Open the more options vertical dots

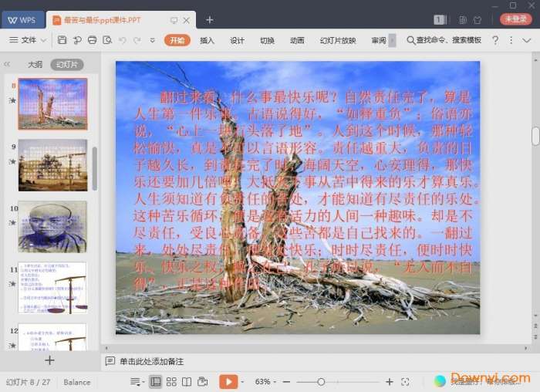pyautogui.click(x=511, y=40)
